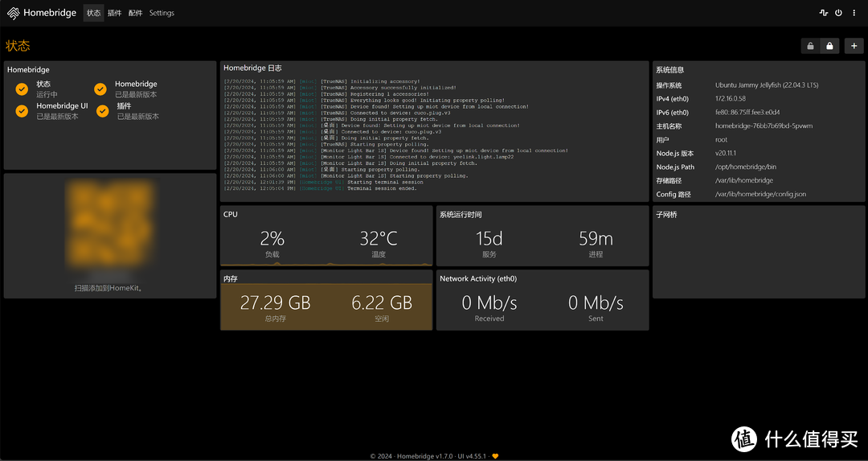
Task: Open the 插件 tab
Action: point(115,13)
